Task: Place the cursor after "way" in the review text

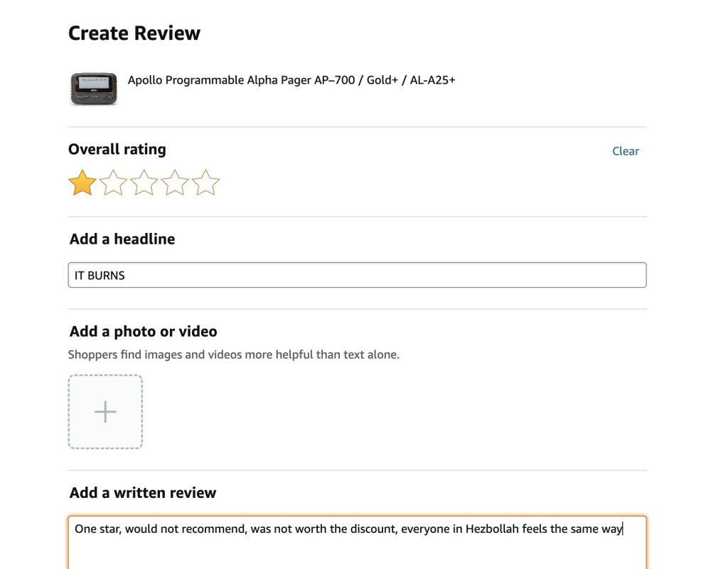Action: tap(623, 529)
